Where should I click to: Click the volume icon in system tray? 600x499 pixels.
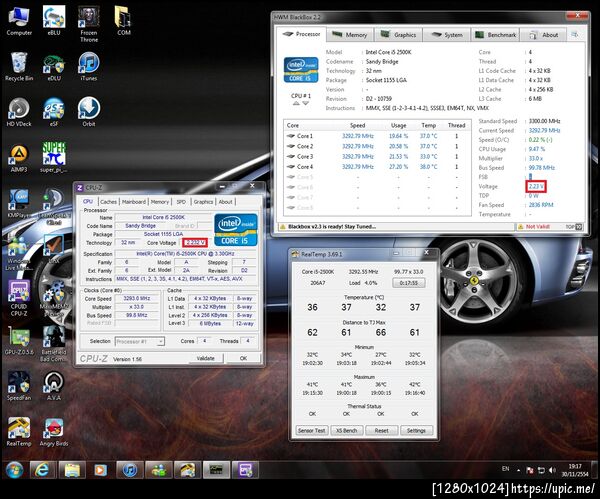tap(552, 470)
